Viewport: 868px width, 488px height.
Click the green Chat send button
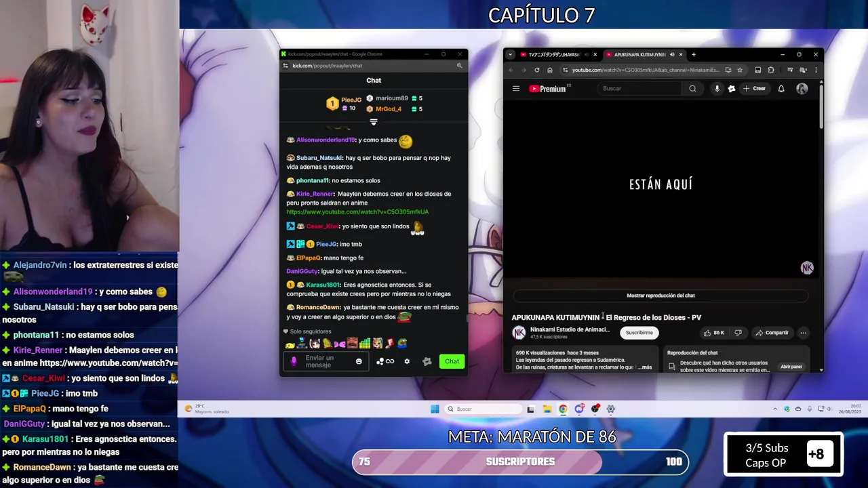coord(452,361)
